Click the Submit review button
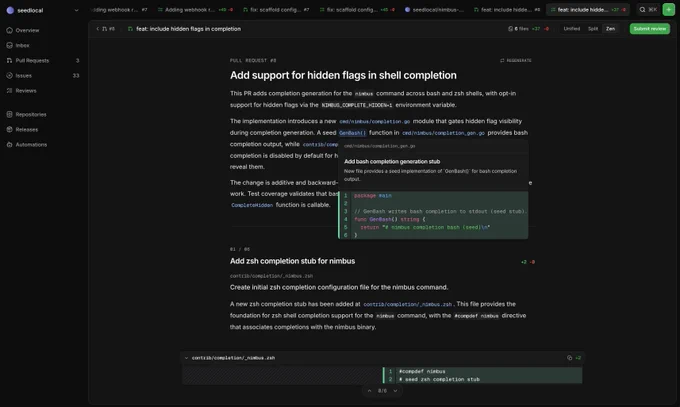Image resolution: width=680 pixels, height=407 pixels. coord(649,29)
